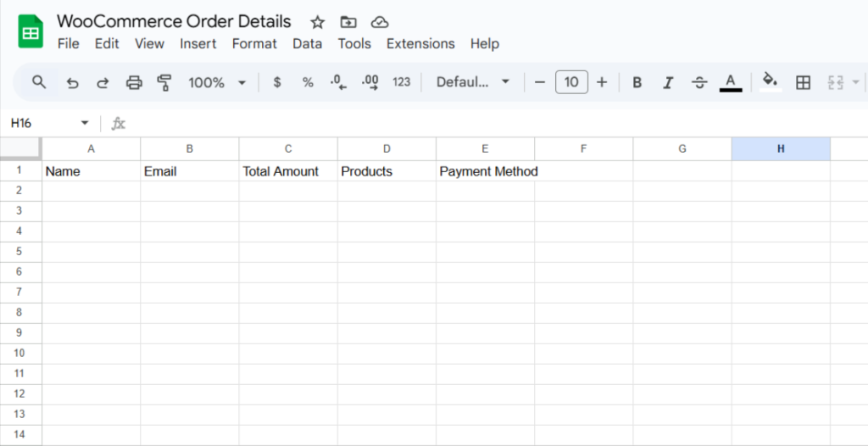Format as currency with dollar button
Image resolution: width=868 pixels, height=446 pixels.
point(277,82)
